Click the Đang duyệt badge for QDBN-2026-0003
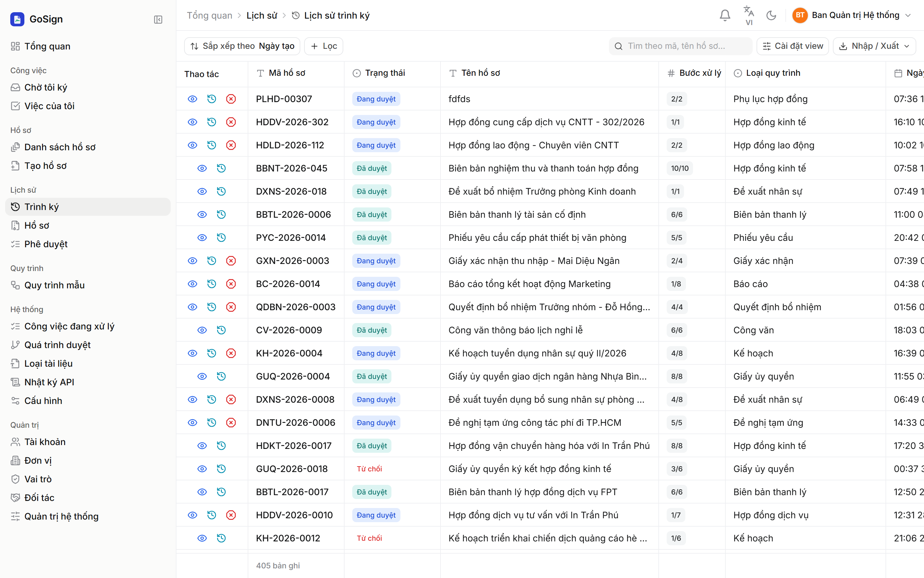Viewport: 924px width, 578px height. pyautogui.click(x=376, y=307)
